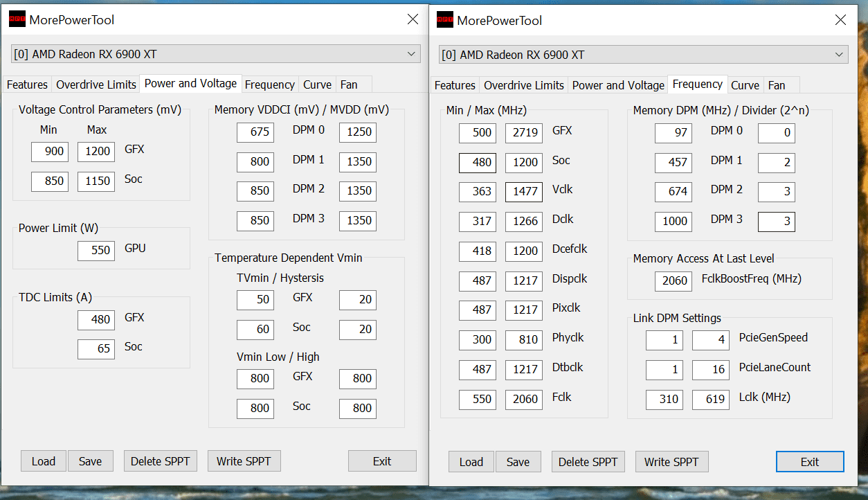The height and width of the screenshot is (500, 868).
Task: Open GPU dropdown in left window
Action: click(216, 54)
